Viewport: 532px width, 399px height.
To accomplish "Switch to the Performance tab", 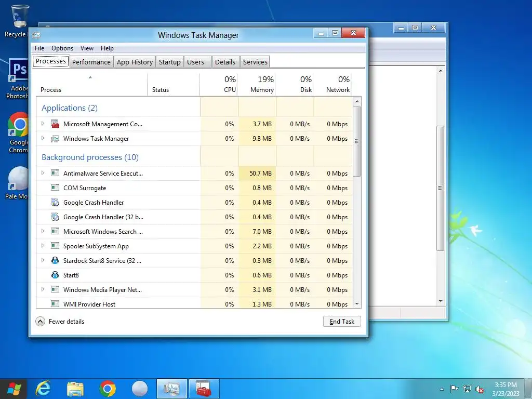I will coord(91,62).
